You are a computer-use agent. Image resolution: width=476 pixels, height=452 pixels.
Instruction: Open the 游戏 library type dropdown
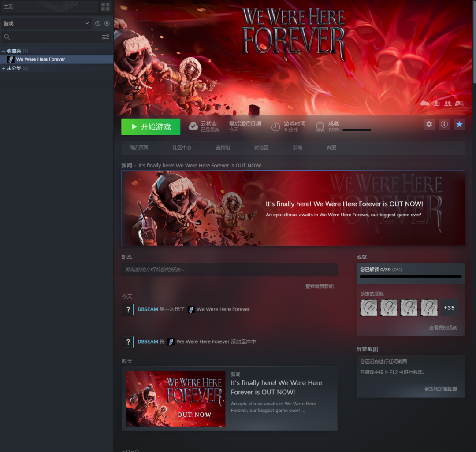click(46, 23)
